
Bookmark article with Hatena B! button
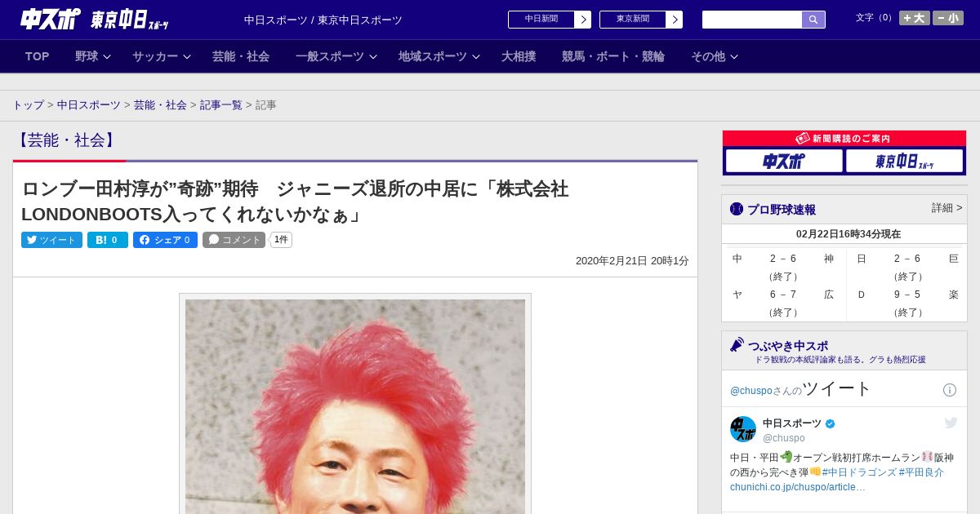tap(108, 240)
